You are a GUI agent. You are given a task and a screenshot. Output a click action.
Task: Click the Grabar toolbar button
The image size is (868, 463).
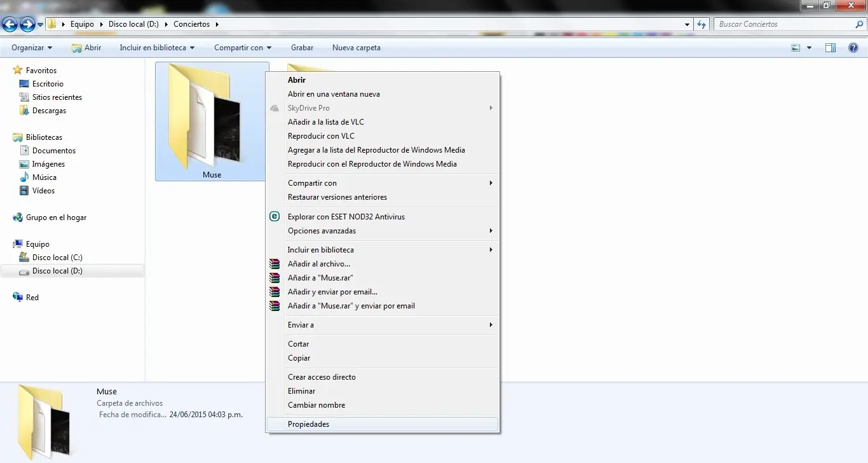302,48
